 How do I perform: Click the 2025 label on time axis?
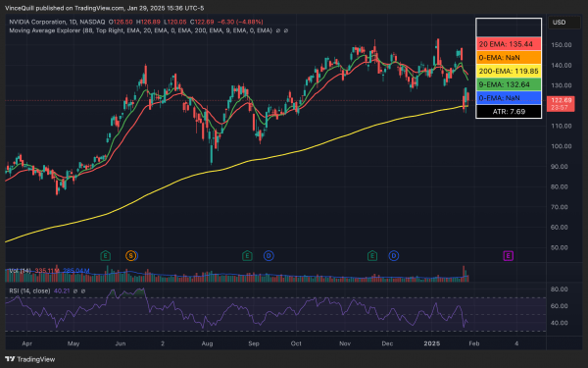431,343
